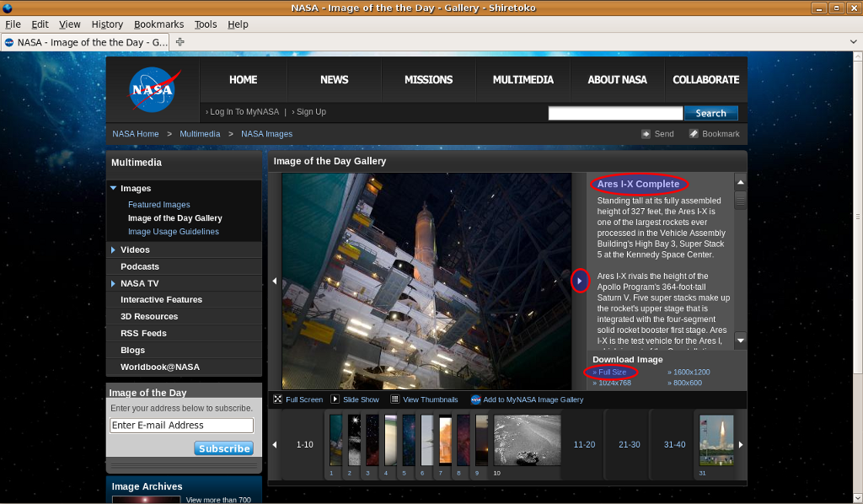Click the page vertical scrollbar handle
Screen dimensions: 863x504
pos(857,217)
